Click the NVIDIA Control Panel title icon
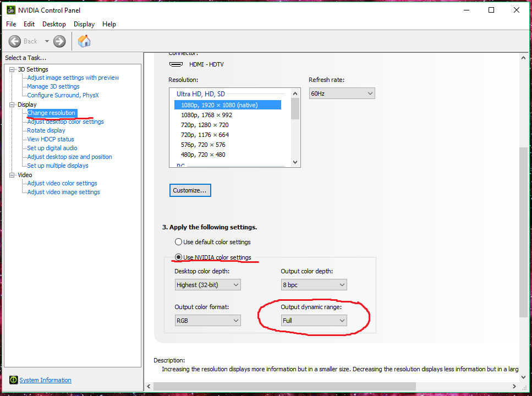The width and height of the screenshot is (532, 396). click(11, 10)
